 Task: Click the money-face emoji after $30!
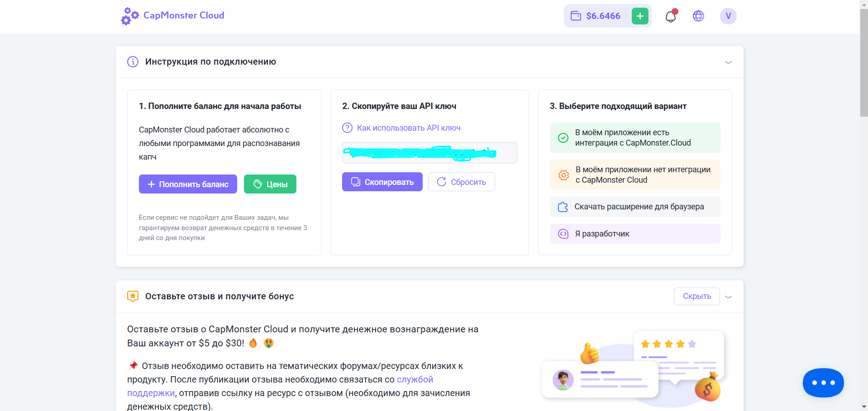269,343
